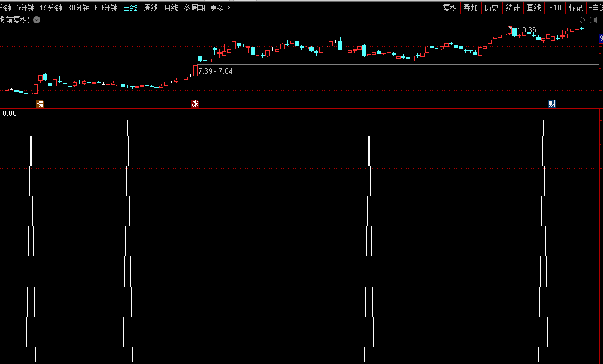
Task: Activate the 画线 drawing tools button
Action: click(533, 8)
